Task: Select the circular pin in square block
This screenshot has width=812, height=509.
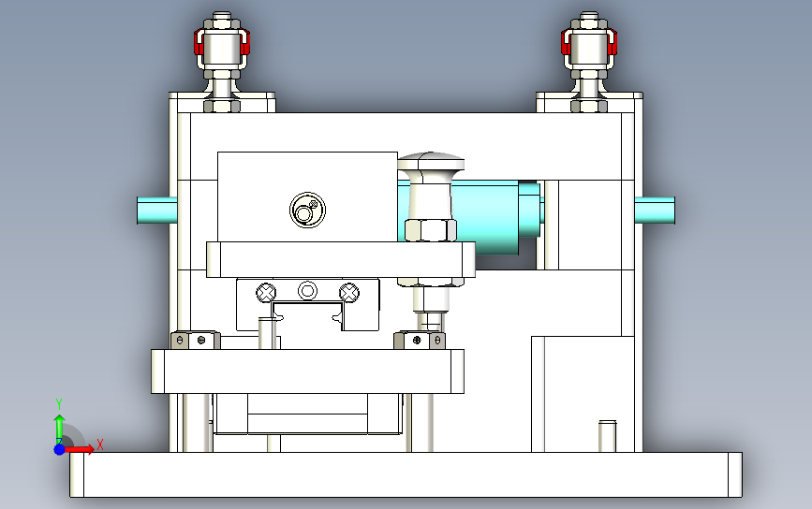Action: pyautogui.click(x=307, y=210)
